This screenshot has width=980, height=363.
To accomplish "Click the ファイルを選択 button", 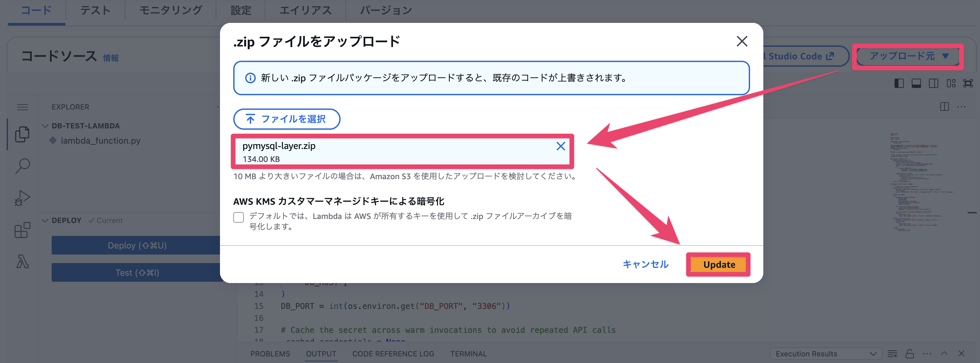I will 287,119.
